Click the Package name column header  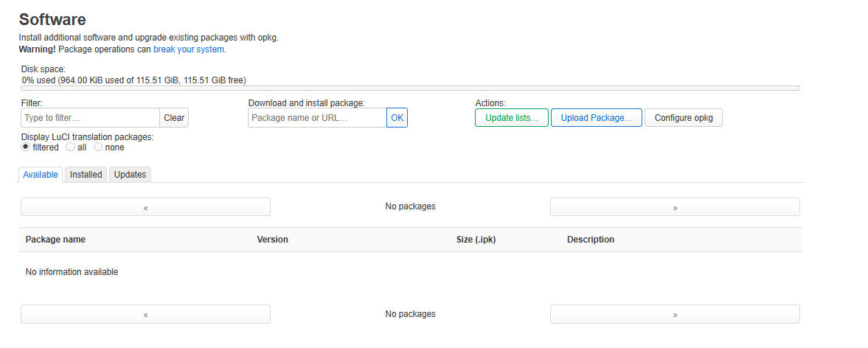(x=55, y=240)
